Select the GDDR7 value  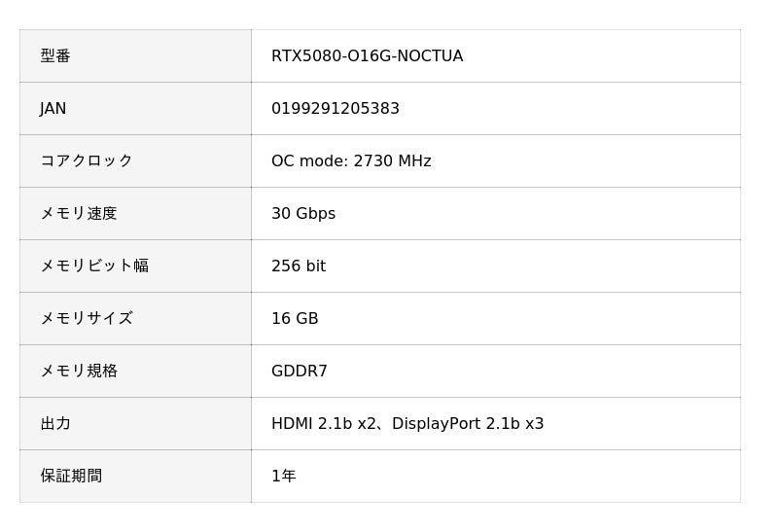pos(299,372)
